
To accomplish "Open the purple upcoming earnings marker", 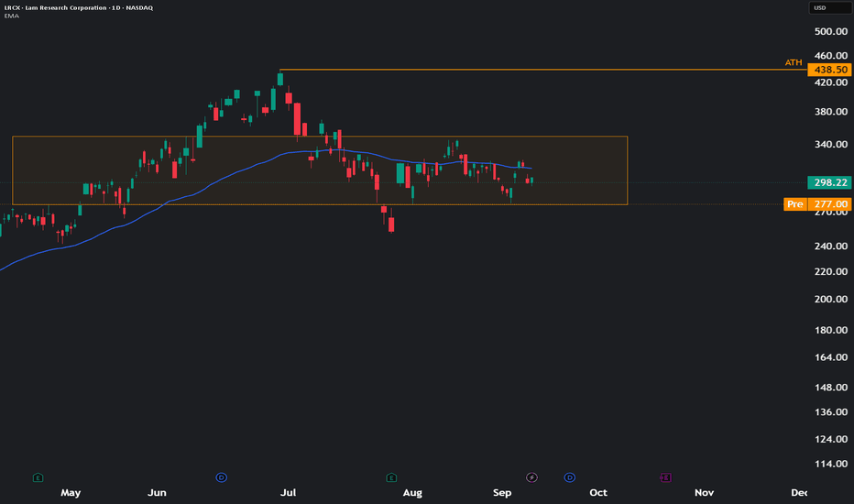I will point(665,477).
